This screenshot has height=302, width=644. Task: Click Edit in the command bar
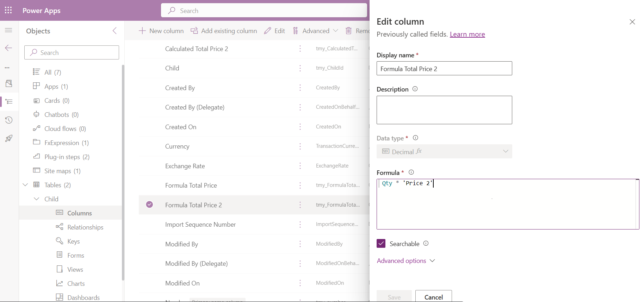click(274, 31)
